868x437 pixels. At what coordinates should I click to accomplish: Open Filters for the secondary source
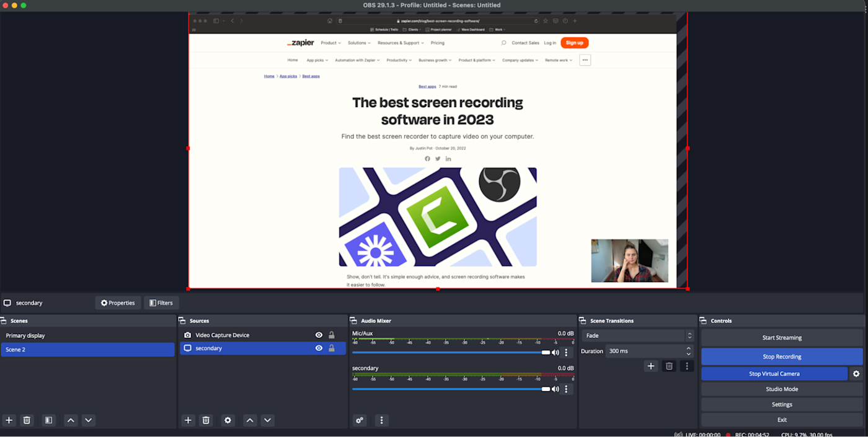point(161,303)
